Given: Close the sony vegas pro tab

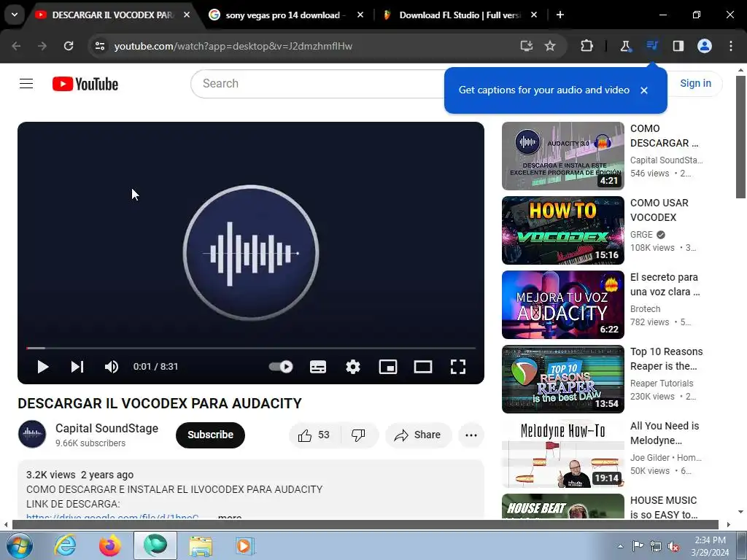Looking at the screenshot, I should click(360, 15).
